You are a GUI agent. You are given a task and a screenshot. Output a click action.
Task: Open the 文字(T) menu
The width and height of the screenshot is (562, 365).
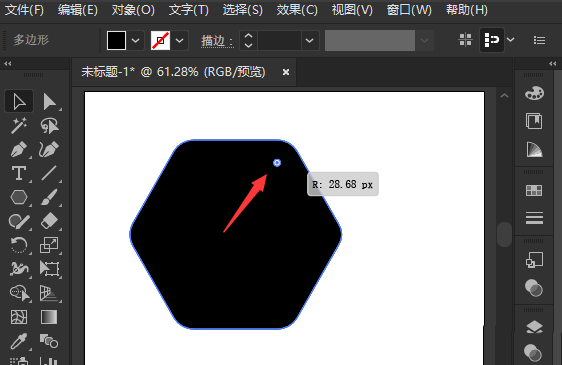point(189,10)
